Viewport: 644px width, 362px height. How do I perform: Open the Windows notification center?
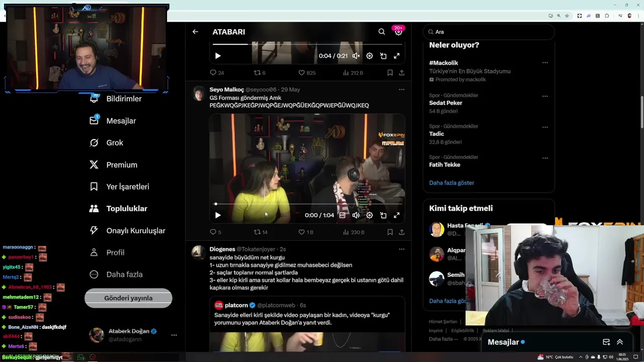click(636, 357)
